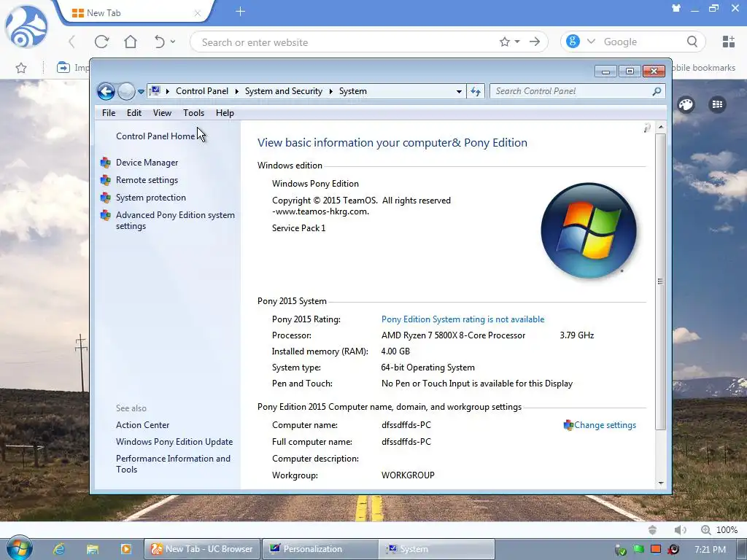Viewport: 747px width, 560px height.
Task: Open the theme palette icon on new tab page
Action: pyautogui.click(x=686, y=104)
